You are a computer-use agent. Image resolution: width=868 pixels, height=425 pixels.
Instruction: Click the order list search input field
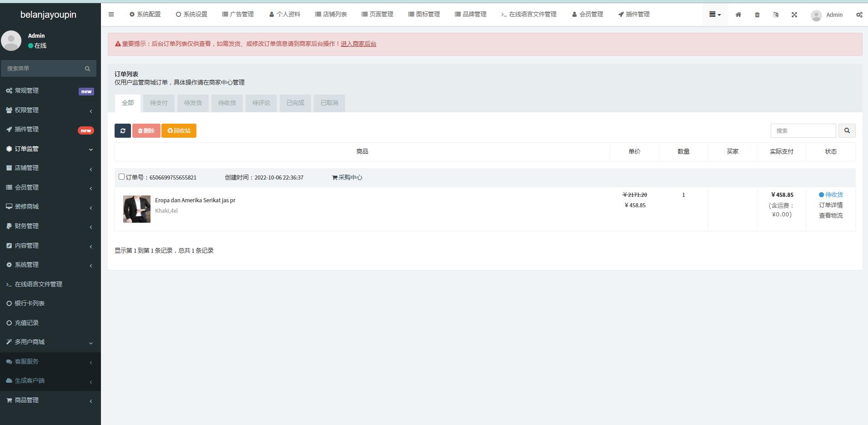pos(803,131)
